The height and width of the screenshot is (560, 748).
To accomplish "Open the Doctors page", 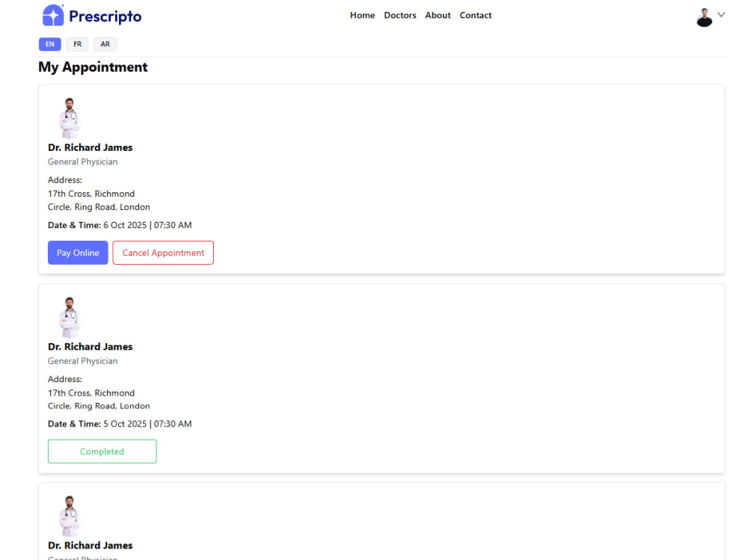I will tap(399, 15).
